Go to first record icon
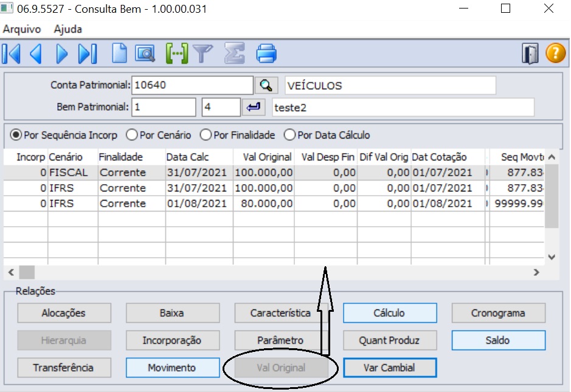This screenshot has height=392, width=571. tap(12, 54)
